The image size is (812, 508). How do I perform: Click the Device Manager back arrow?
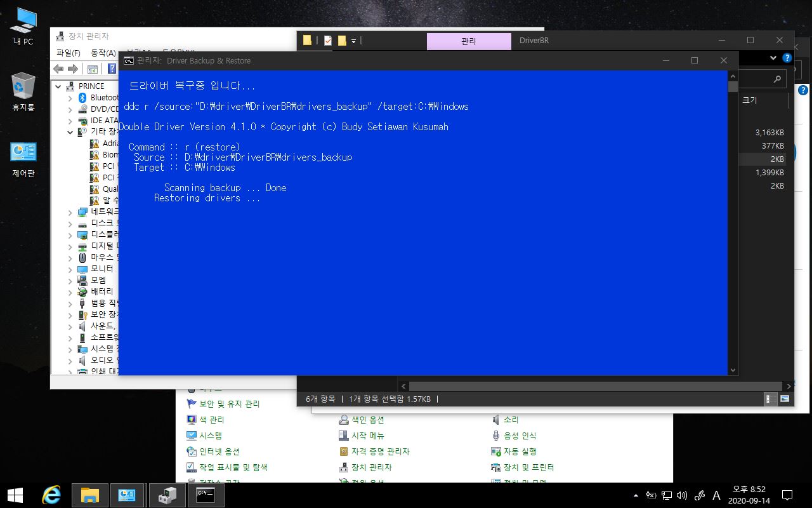point(59,69)
